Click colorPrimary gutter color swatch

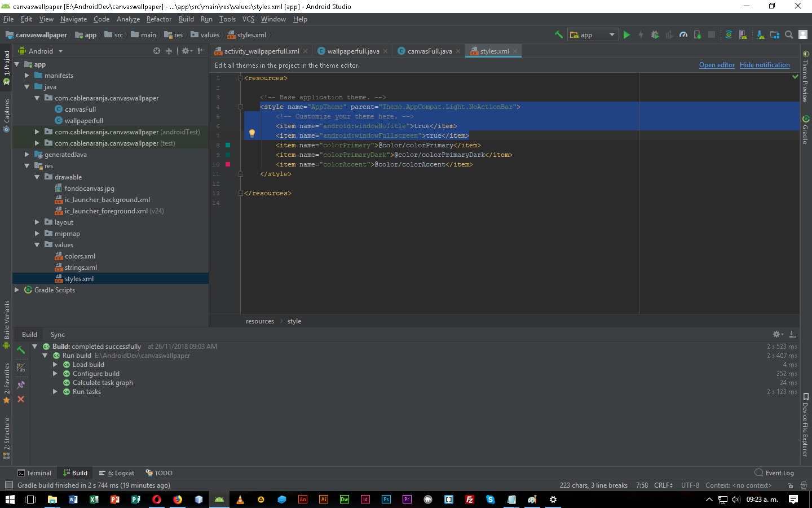(x=228, y=145)
